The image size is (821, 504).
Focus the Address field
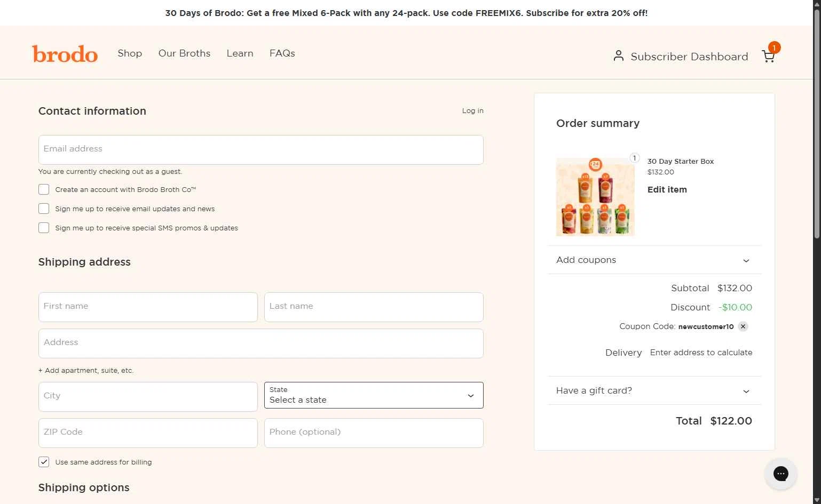[x=261, y=343]
